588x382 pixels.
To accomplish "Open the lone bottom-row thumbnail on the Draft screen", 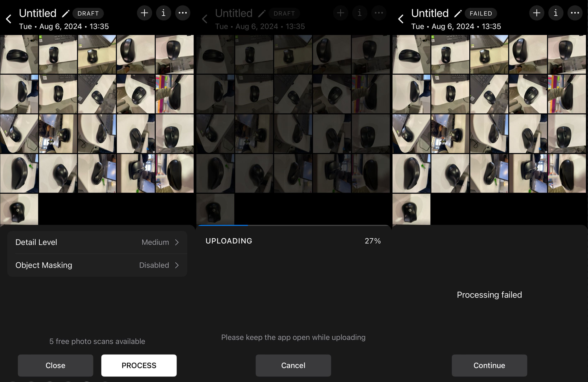I will click(19, 209).
